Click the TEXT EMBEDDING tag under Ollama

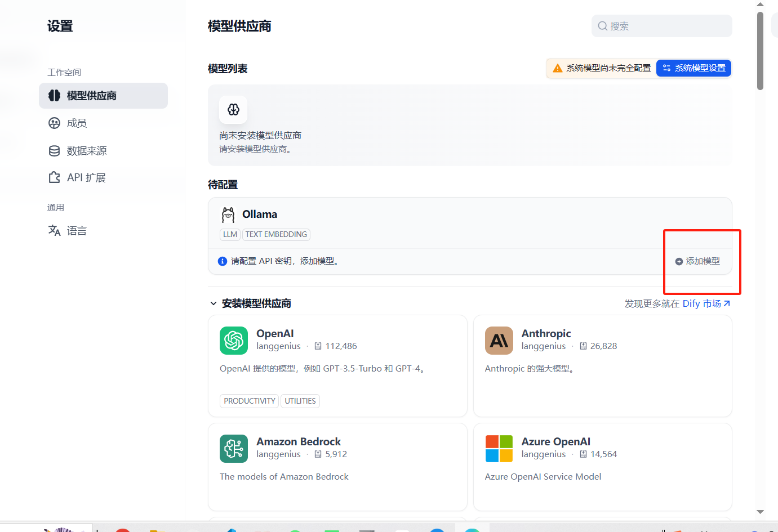click(276, 235)
